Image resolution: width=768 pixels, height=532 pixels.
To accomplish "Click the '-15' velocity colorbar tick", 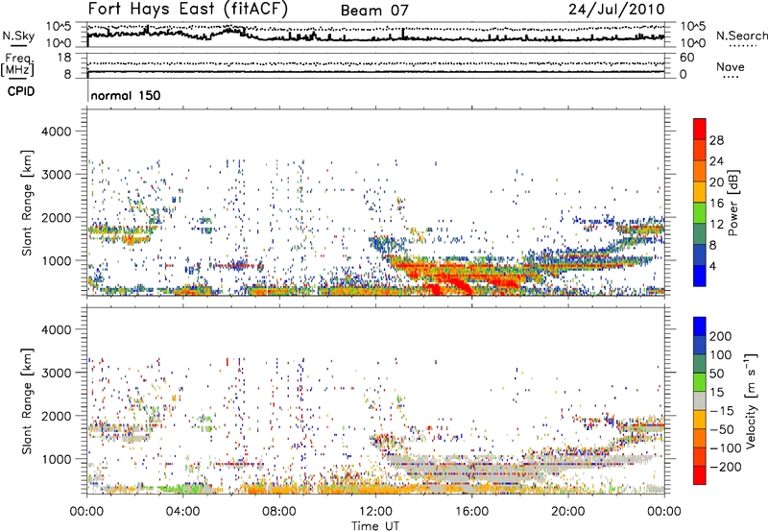I will (722, 411).
